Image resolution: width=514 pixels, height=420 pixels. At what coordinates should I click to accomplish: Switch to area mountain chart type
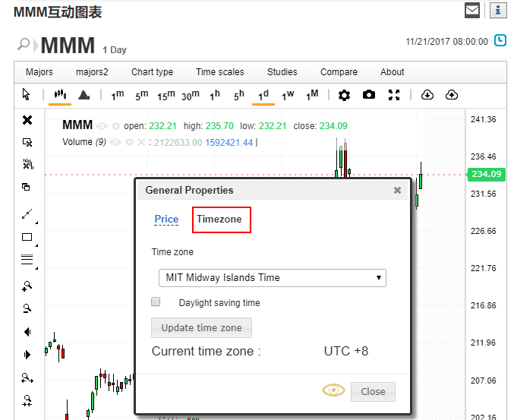click(x=84, y=95)
